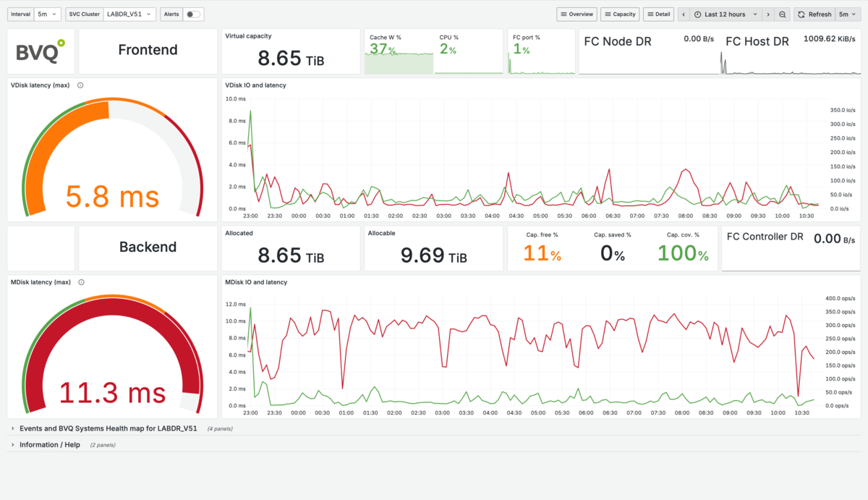The width and height of the screenshot is (868, 500).
Task: Open the Interval 5m dropdown
Action: (48, 14)
